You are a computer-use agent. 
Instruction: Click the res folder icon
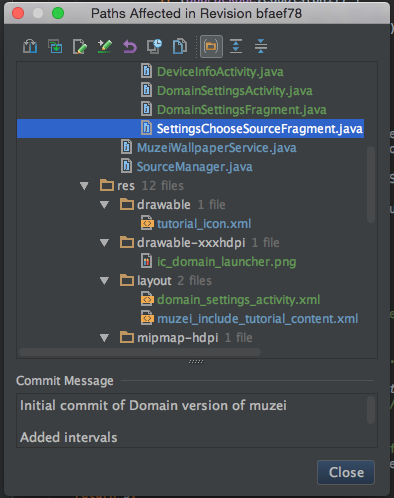tap(107, 185)
